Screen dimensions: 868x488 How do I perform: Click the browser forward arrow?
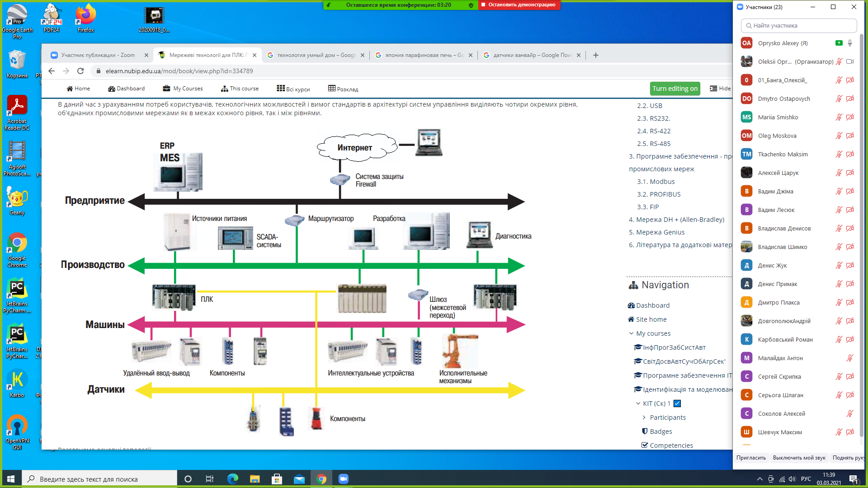[66, 71]
